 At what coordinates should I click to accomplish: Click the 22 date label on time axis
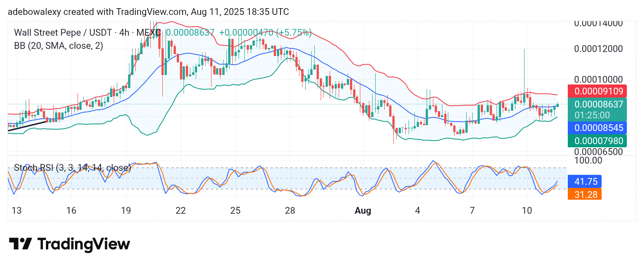180,211
